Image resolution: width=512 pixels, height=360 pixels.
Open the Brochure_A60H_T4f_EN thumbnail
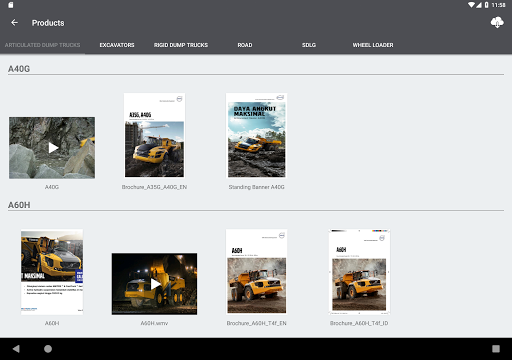click(257, 272)
